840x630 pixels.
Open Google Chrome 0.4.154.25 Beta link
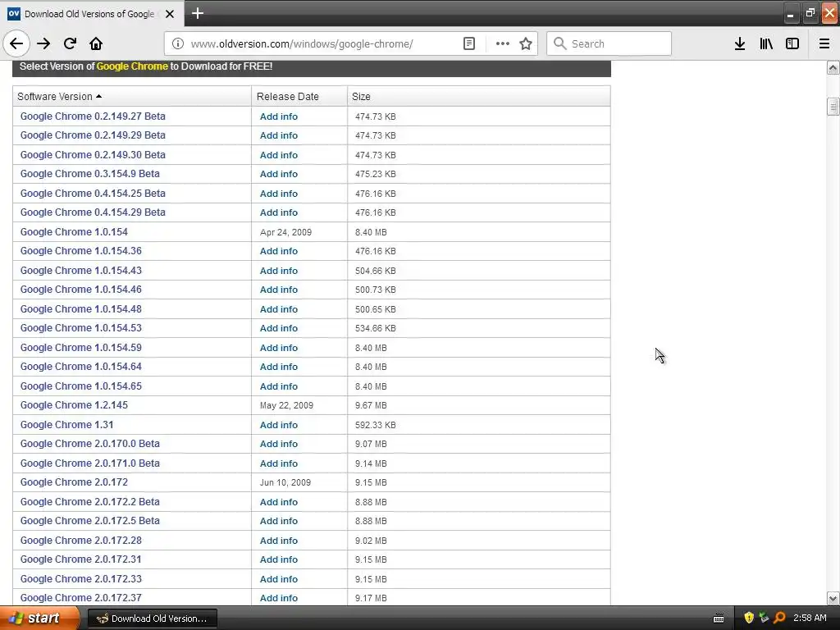pos(93,194)
